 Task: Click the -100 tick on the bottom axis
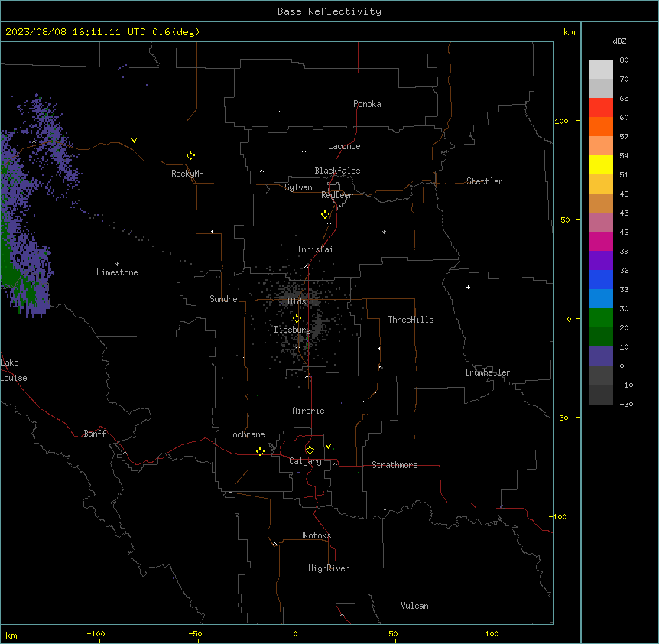click(96, 633)
